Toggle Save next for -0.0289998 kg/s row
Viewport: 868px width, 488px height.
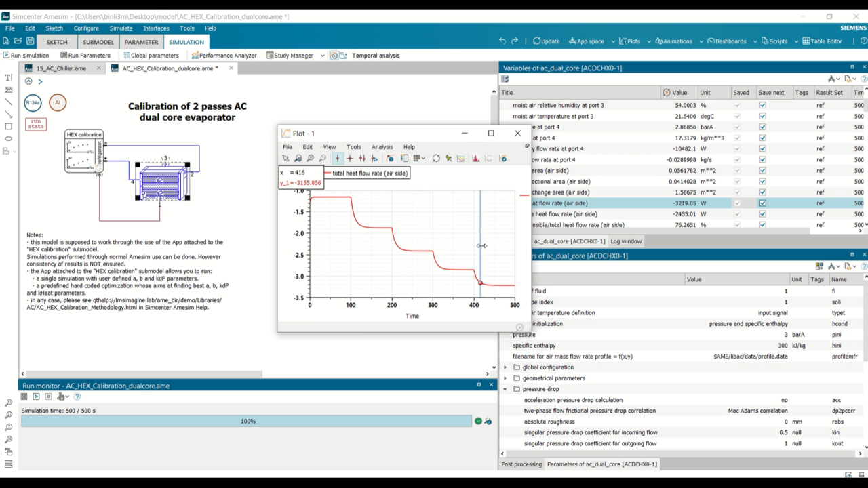763,160
